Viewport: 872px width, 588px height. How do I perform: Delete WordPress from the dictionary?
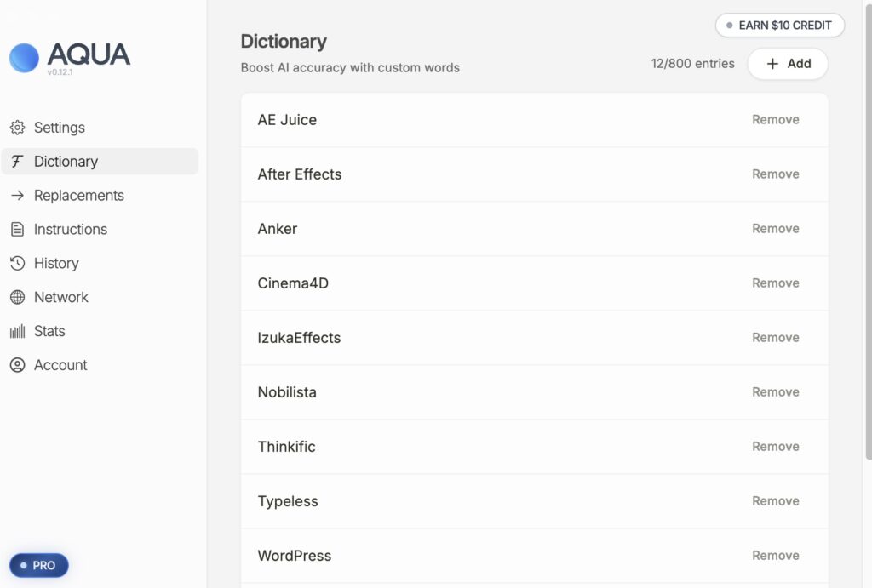coord(775,556)
